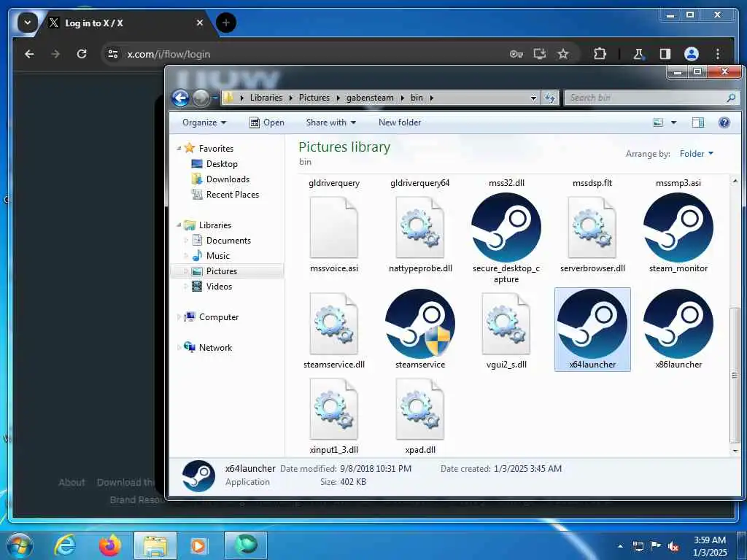
Task: Open the Organize dropdown menu
Action: pyautogui.click(x=204, y=122)
